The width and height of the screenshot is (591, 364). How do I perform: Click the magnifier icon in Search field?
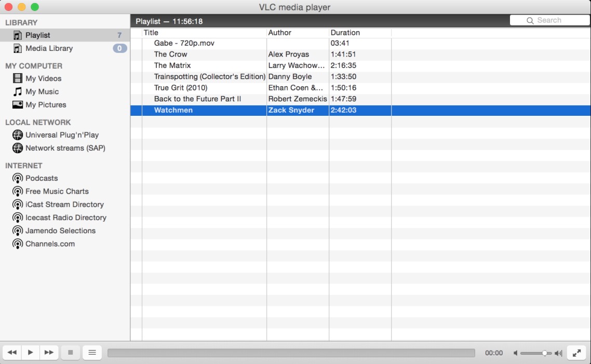(530, 20)
